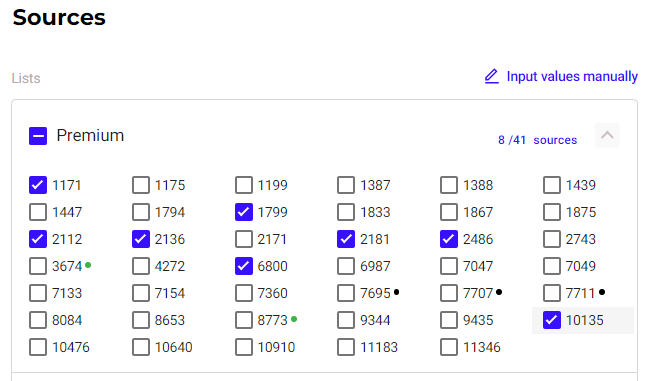Click the pencil edit icon
The image size is (672, 381).
point(492,76)
